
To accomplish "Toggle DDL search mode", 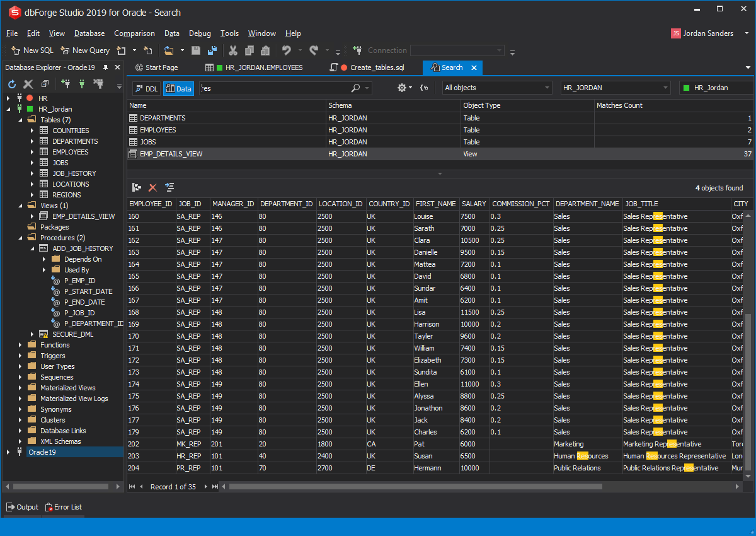I will point(146,88).
